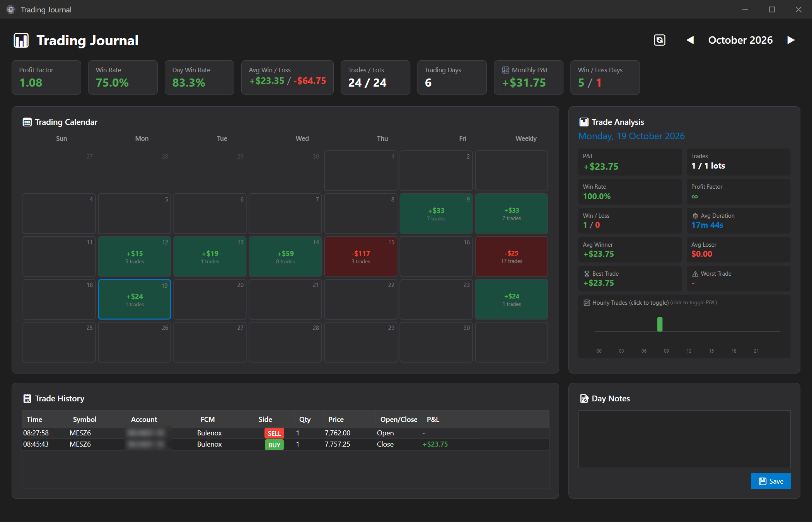Viewport: 812px width, 522px height.
Task: Click the 08:45:43 time cell
Action: (36, 444)
